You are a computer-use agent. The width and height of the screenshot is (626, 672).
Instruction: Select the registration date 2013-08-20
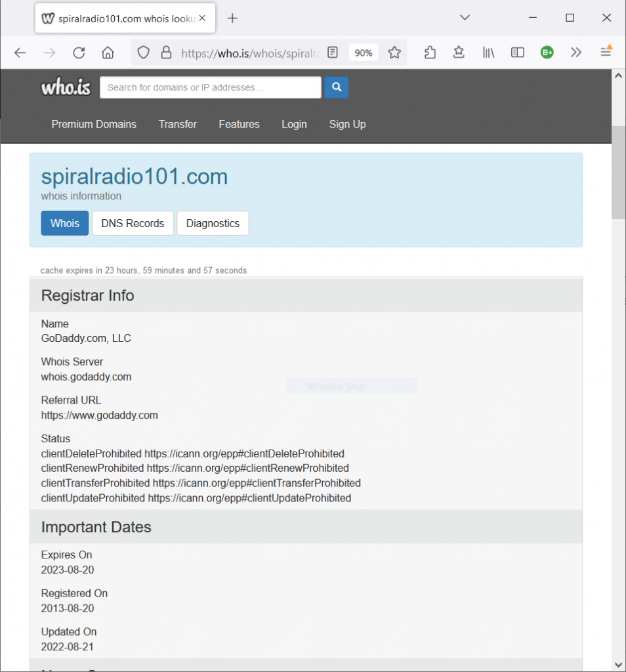68,608
